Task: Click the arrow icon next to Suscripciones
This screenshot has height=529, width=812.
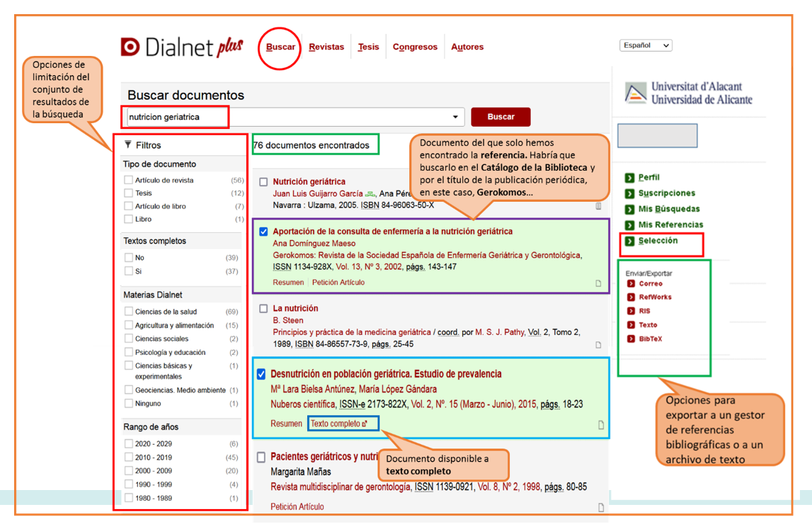Action: tap(629, 193)
